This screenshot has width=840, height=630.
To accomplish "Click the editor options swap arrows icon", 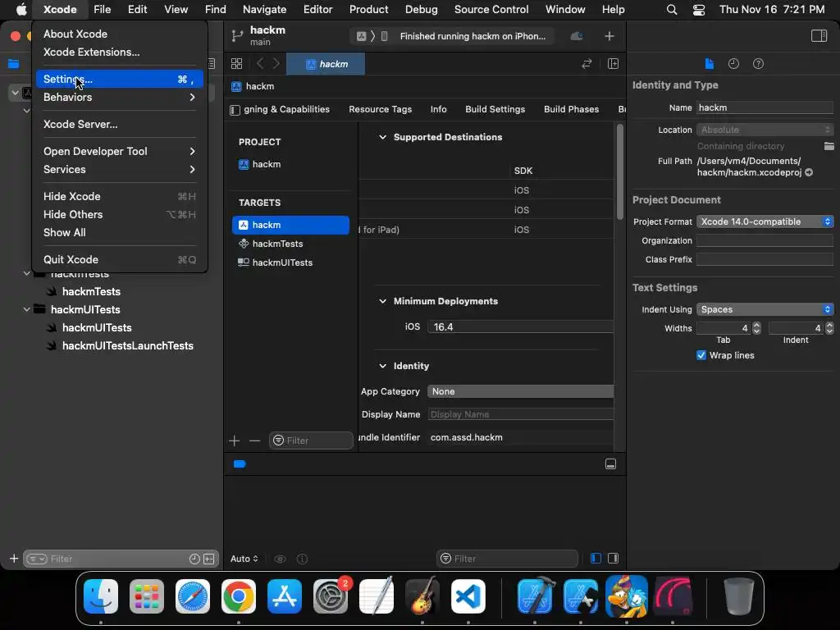I will (x=587, y=64).
